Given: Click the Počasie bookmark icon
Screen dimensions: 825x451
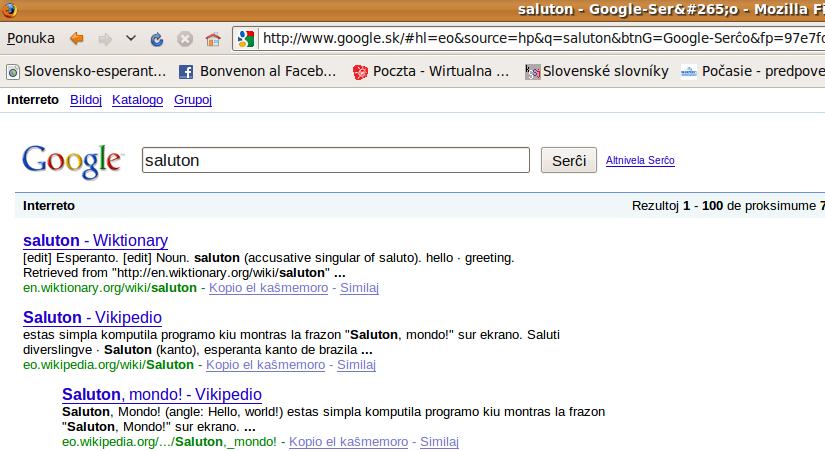Looking at the screenshot, I should pos(689,72).
